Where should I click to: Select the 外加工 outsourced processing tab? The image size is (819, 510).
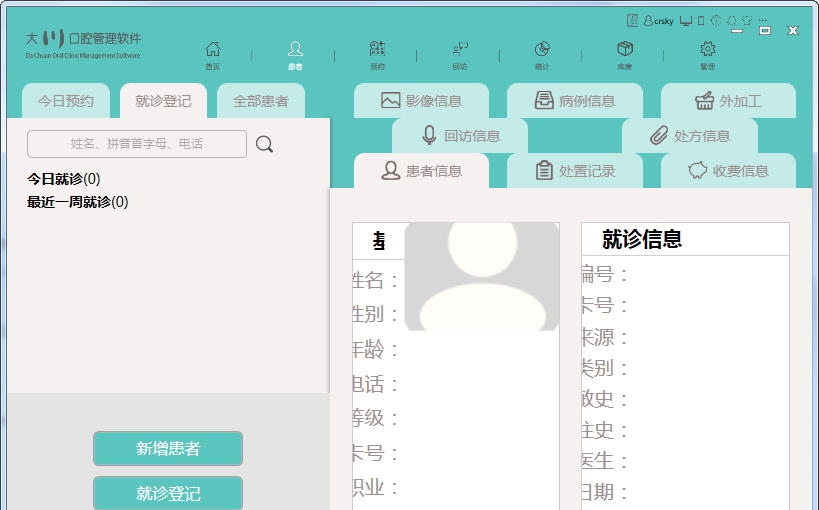[728, 101]
